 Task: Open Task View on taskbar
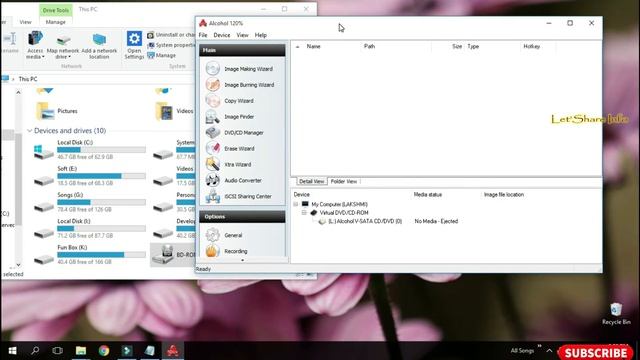pyautogui.click(x=58, y=351)
